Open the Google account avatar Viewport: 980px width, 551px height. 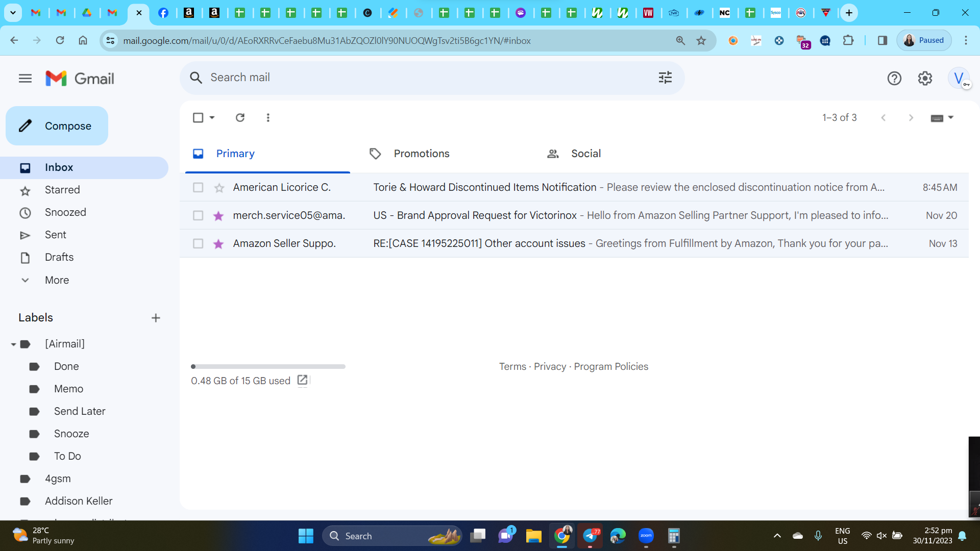click(959, 79)
